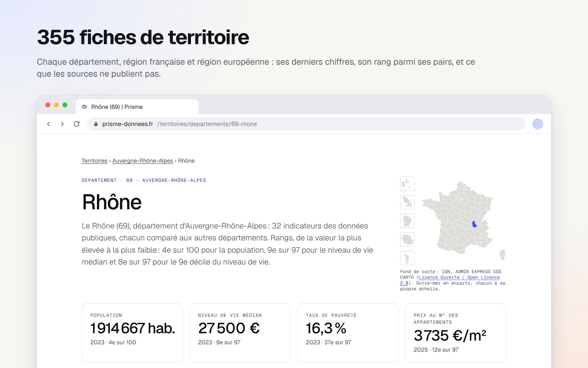Click the yellow minimize window button
588x368 pixels.
tap(56, 105)
